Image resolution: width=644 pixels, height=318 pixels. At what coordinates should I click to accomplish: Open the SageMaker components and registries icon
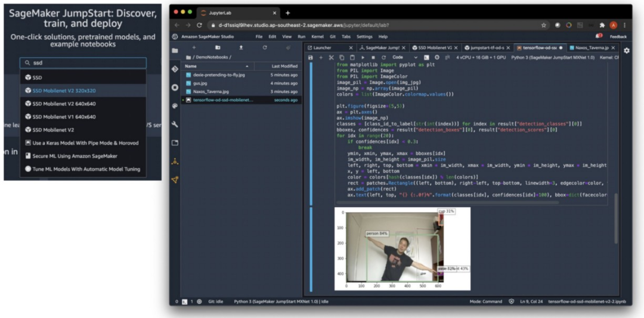[175, 180]
